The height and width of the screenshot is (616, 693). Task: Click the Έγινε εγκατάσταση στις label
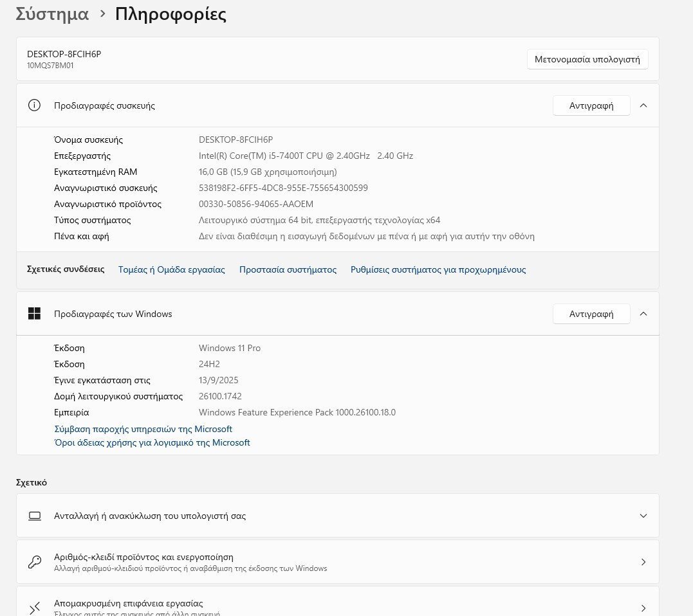[x=102, y=380]
